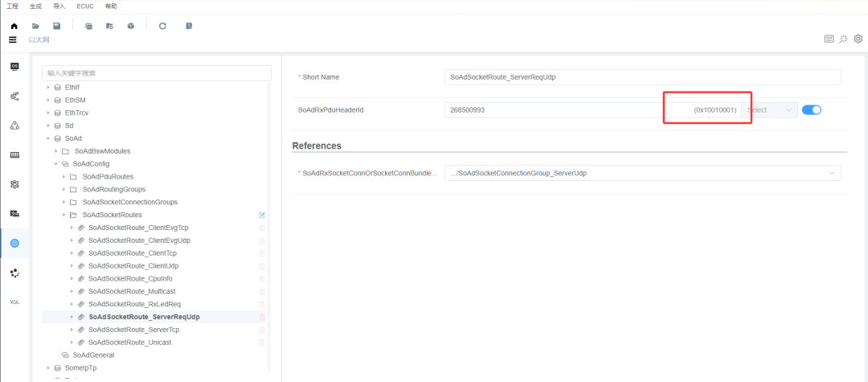Click edit icon next to SoAdSocketRoutes
868x382 pixels.
[262, 215]
